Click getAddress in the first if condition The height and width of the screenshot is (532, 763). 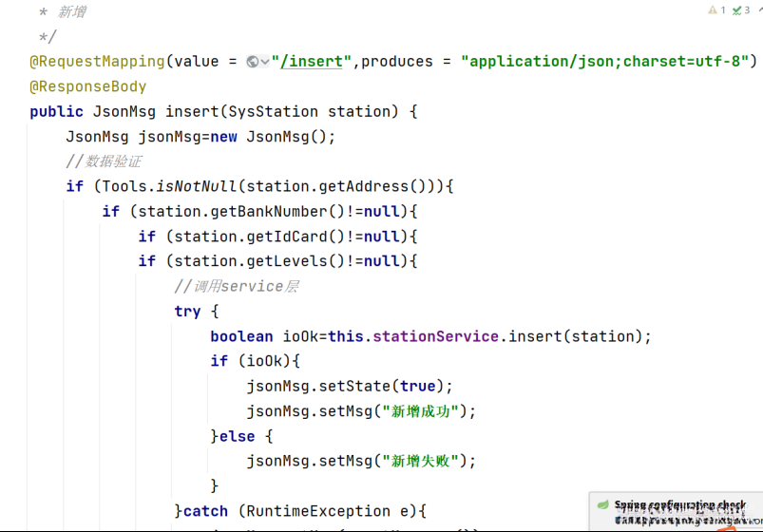coord(364,186)
